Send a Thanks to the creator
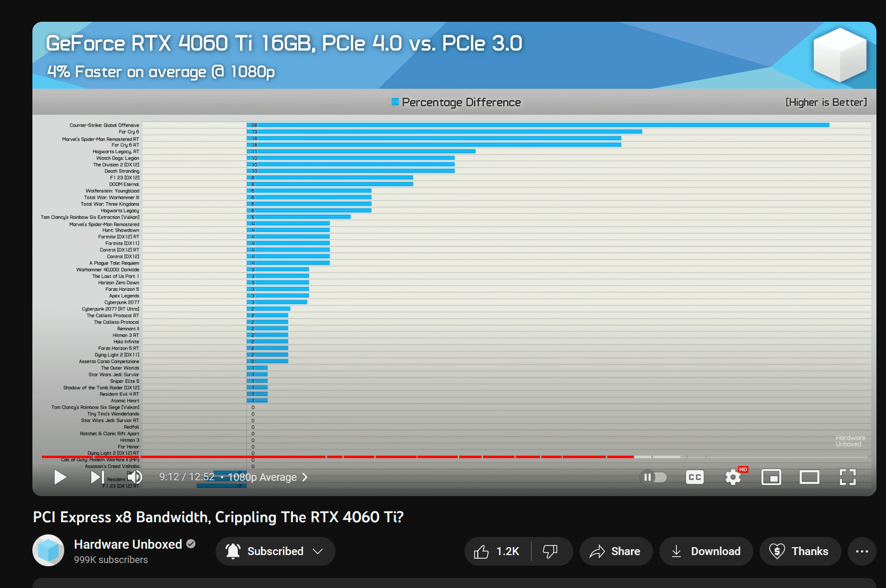The image size is (886, 588). point(800,551)
